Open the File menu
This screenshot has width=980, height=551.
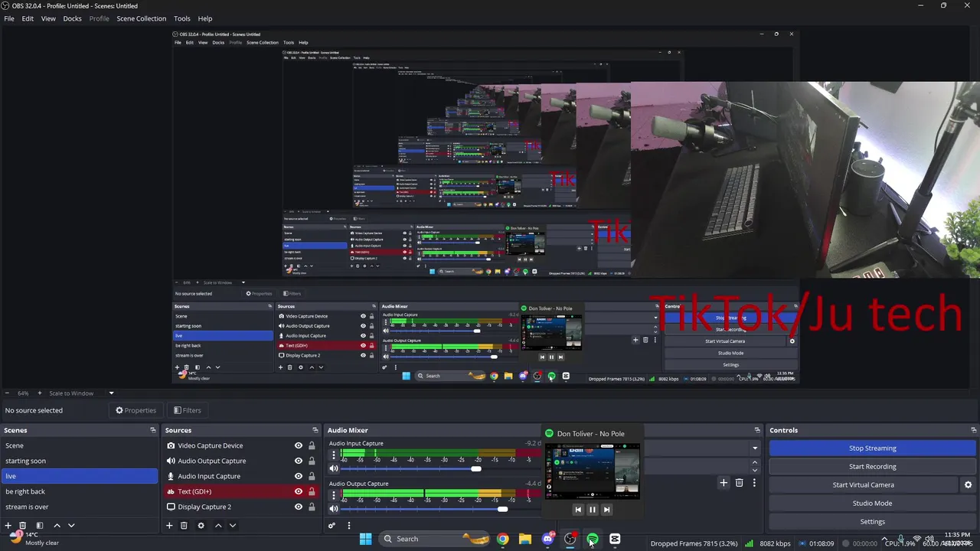click(x=9, y=18)
